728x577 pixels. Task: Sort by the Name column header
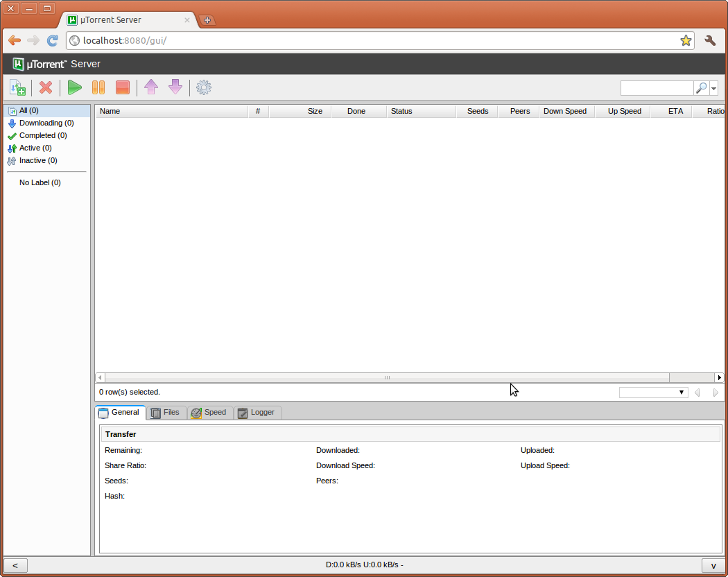pos(172,111)
